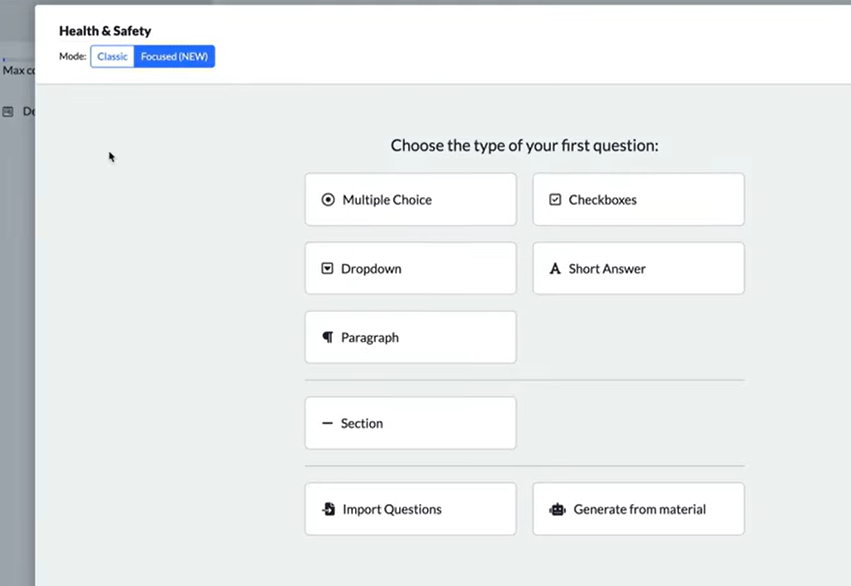Click the chevron icon on Dropdown option
The image size is (851, 586).
coord(328,268)
